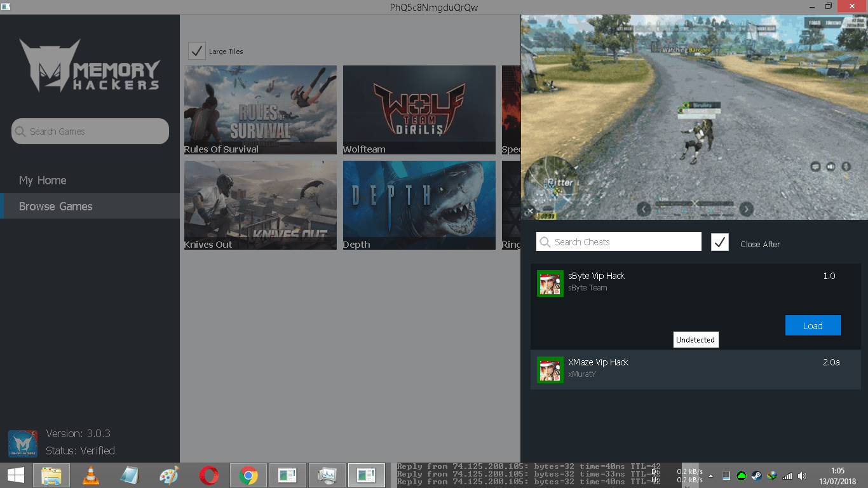The height and width of the screenshot is (488, 868).
Task: Open File Explorer from the taskbar
Action: (51, 475)
